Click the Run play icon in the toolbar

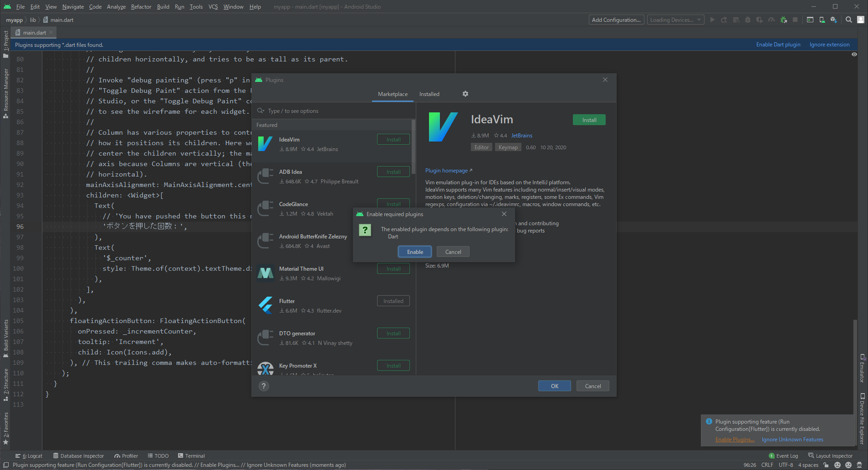pyautogui.click(x=712, y=20)
